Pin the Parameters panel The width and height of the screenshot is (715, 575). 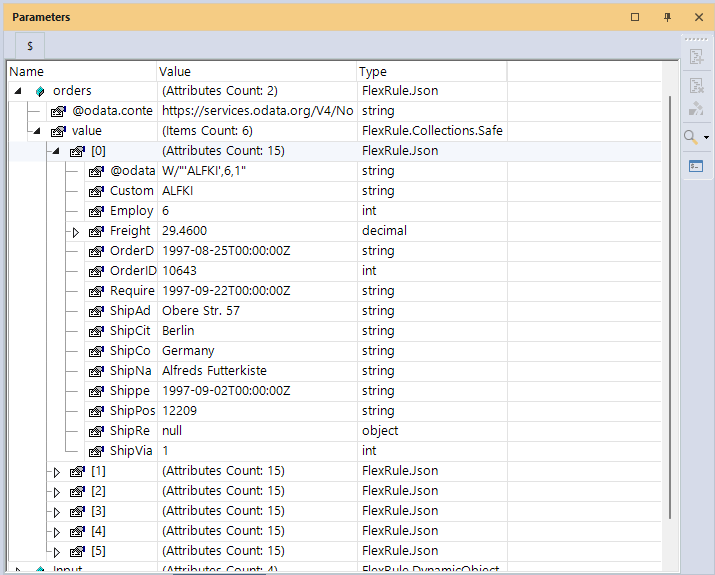(x=668, y=17)
